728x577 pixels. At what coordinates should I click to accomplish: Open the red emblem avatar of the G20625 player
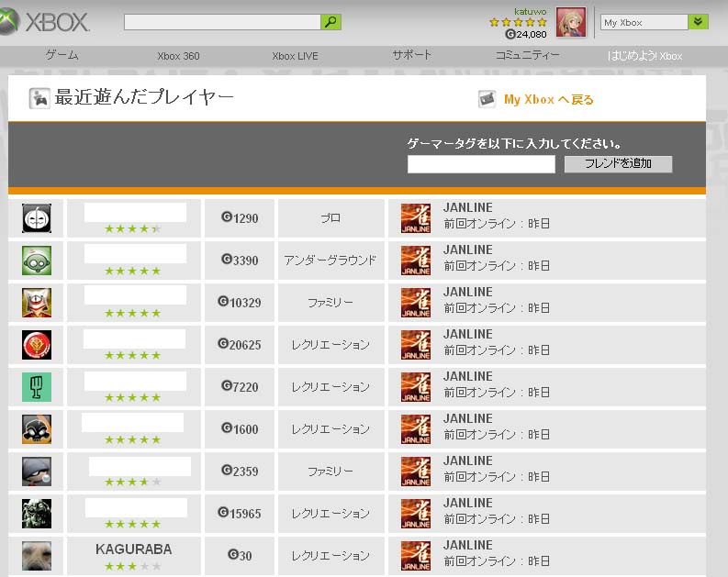click(x=37, y=345)
